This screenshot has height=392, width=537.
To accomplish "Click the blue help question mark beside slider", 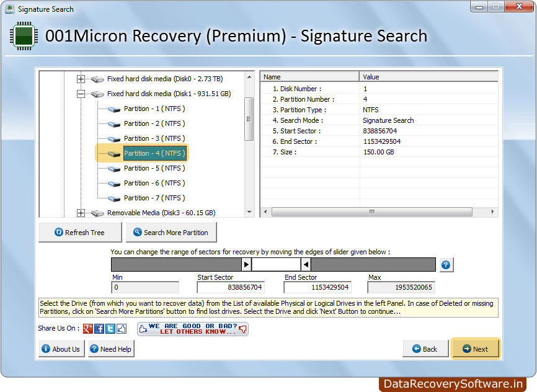I will (x=446, y=265).
